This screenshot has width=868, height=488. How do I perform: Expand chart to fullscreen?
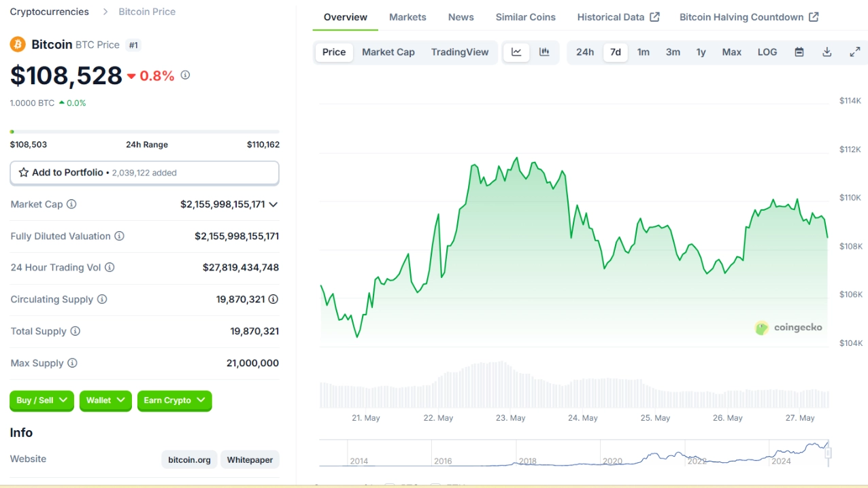855,52
